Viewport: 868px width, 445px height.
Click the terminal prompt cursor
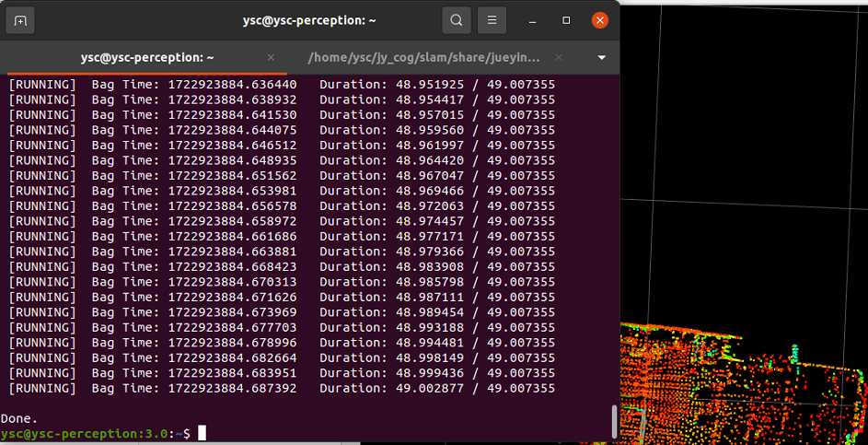(x=203, y=433)
